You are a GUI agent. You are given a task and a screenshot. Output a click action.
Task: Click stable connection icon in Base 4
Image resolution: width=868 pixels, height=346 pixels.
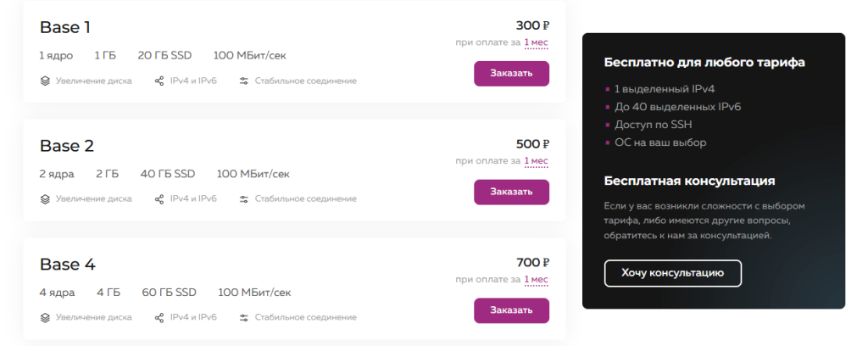pyautogui.click(x=244, y=318)
